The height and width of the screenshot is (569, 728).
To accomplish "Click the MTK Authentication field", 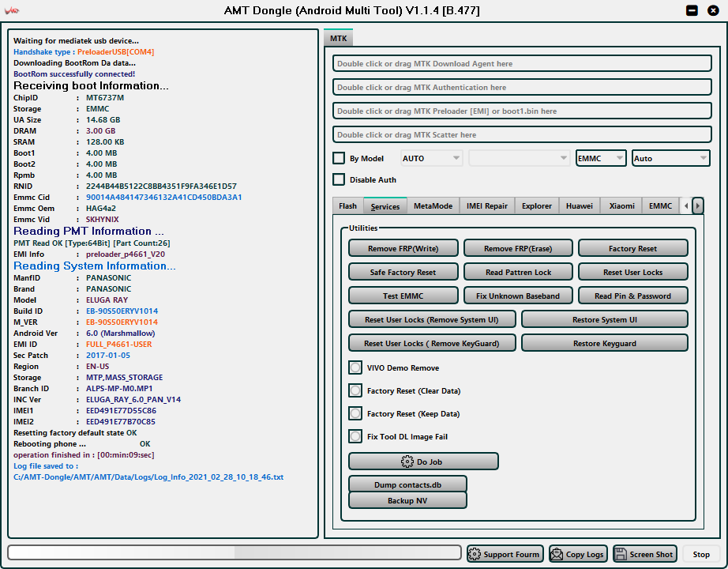I will coord(522,87).
